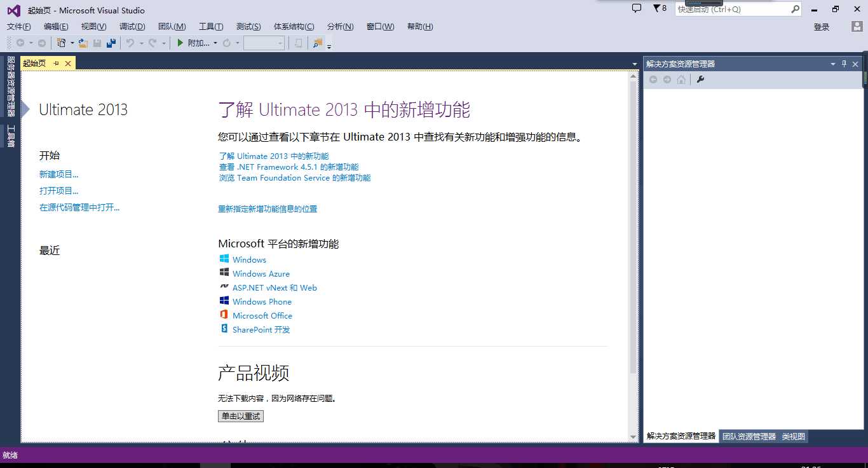
Task: Open the feedback speech bubble icon
Action: 637,8
